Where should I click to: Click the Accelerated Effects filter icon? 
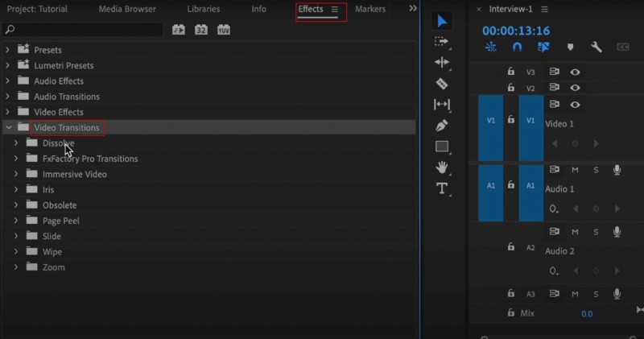(178, 30)
